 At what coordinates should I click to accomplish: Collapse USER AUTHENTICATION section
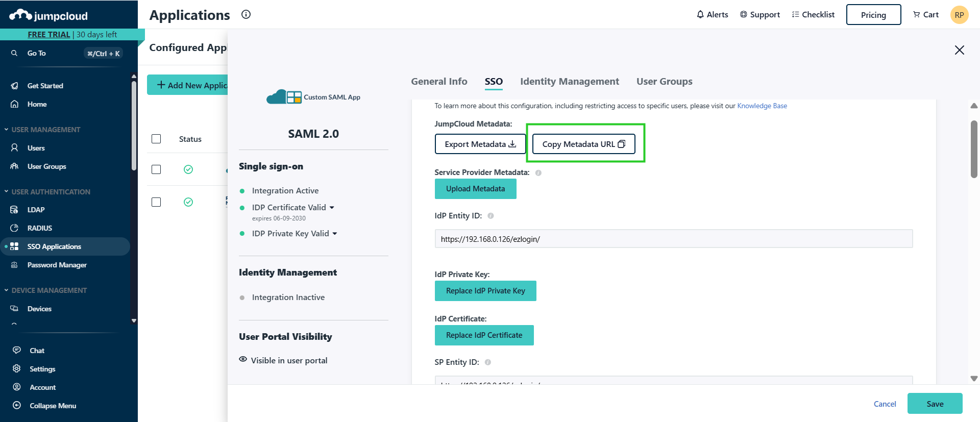click(x=6, y=191)
